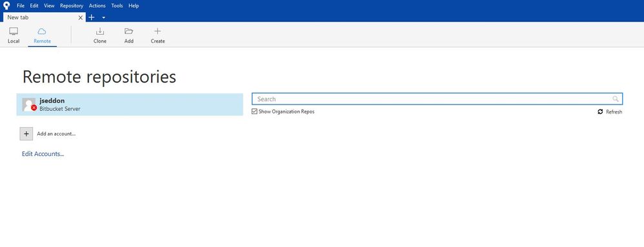The width and height of the screenshot is (644, 247).
Task: Open the View menu
Action: (x=49, y=6)
